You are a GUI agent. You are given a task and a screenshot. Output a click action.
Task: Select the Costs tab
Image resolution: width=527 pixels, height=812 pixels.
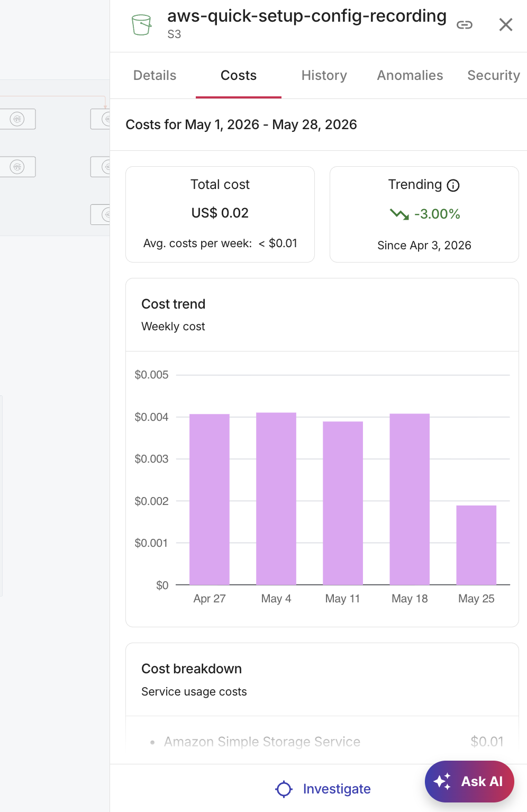[239, 75]
